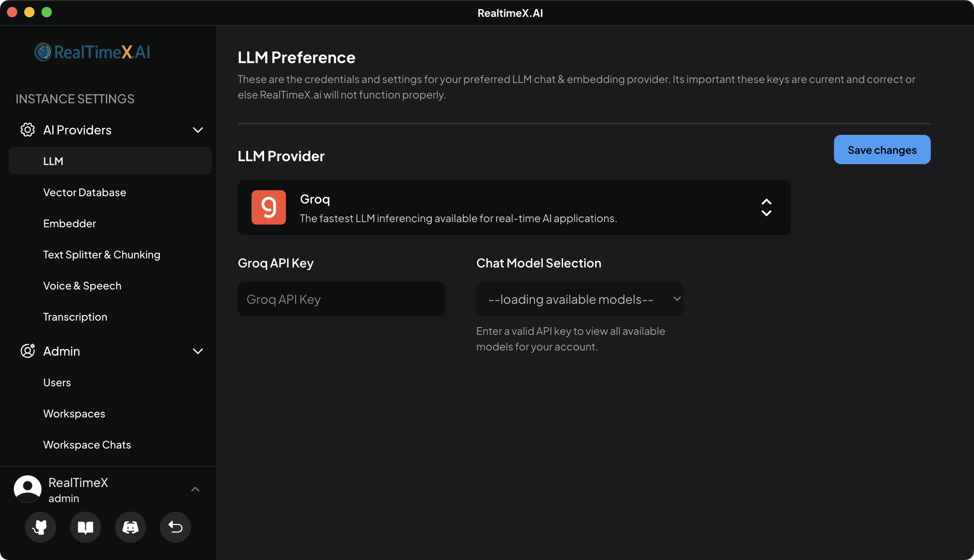Image resolution: width=974 pixels, height=560 pixels.
Task: Click the return arrow icon
Action: point(175,527)
